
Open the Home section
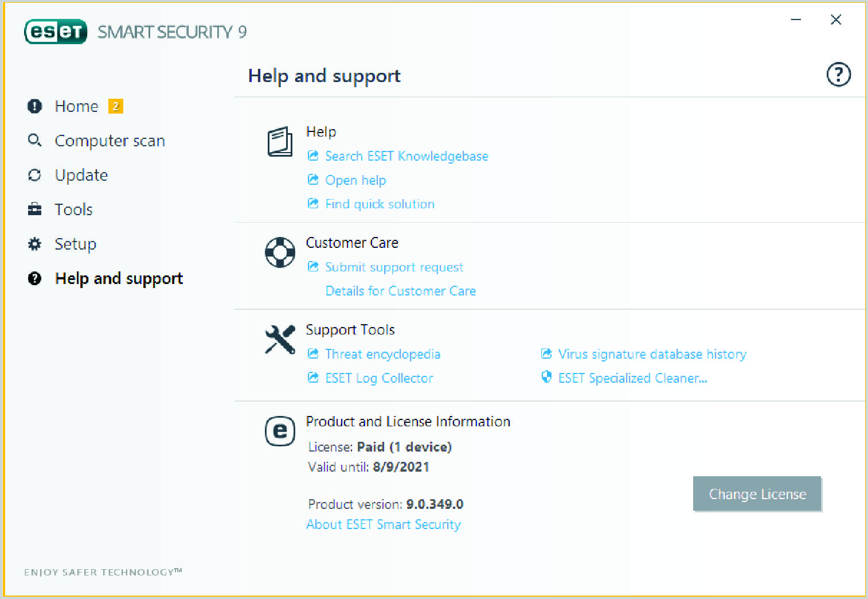coord(76,107)
